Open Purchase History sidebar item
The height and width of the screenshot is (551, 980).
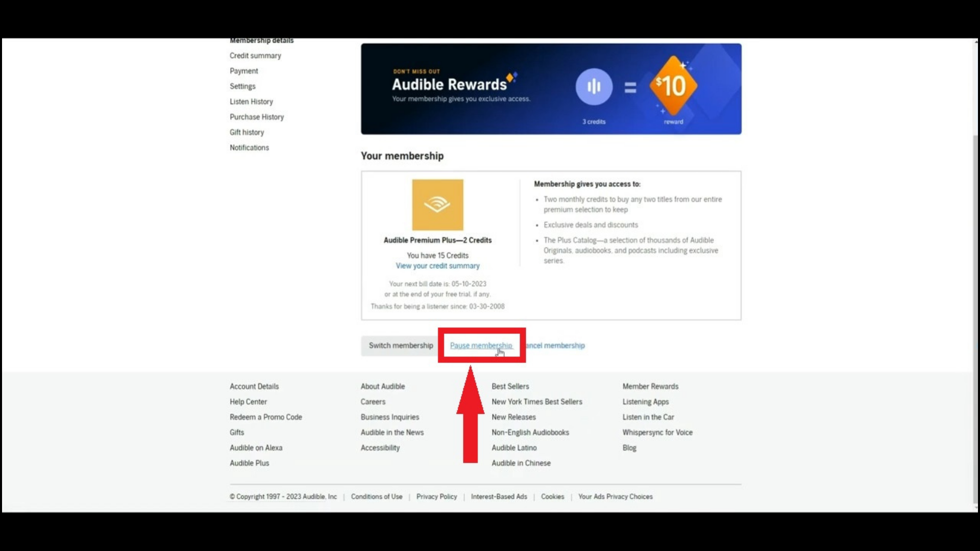pos(256,117)
